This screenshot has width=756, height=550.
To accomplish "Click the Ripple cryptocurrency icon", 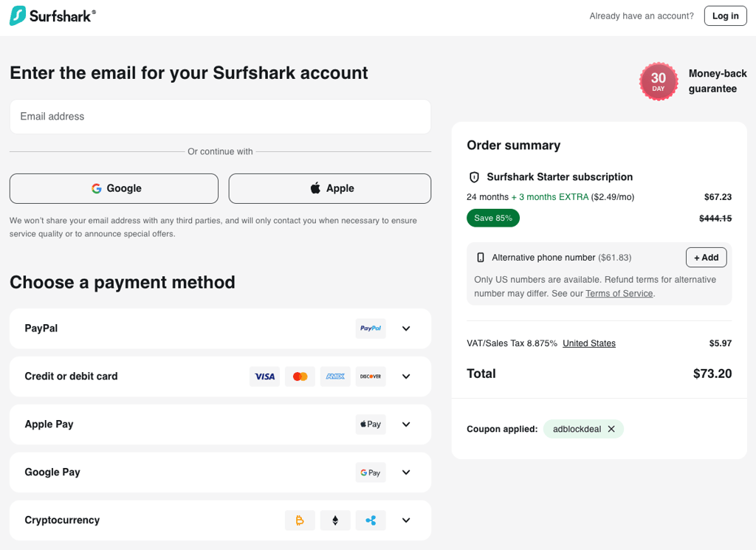I will pos(371,520).
